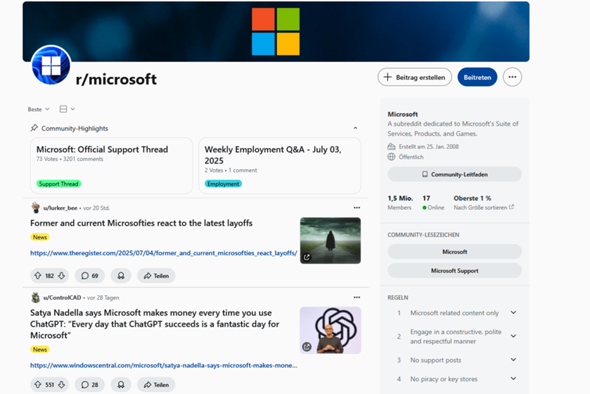Share the Nadella post via Teilen

pos(156,385)
